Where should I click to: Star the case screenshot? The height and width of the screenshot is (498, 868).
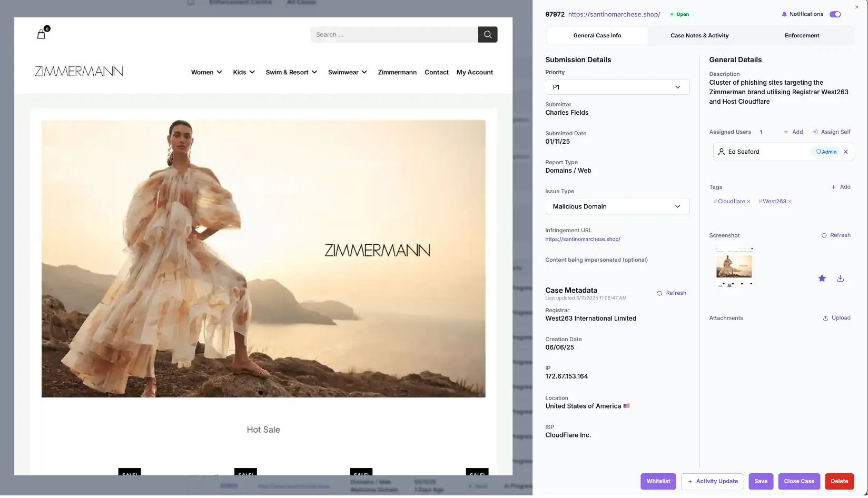pos(822,278)
